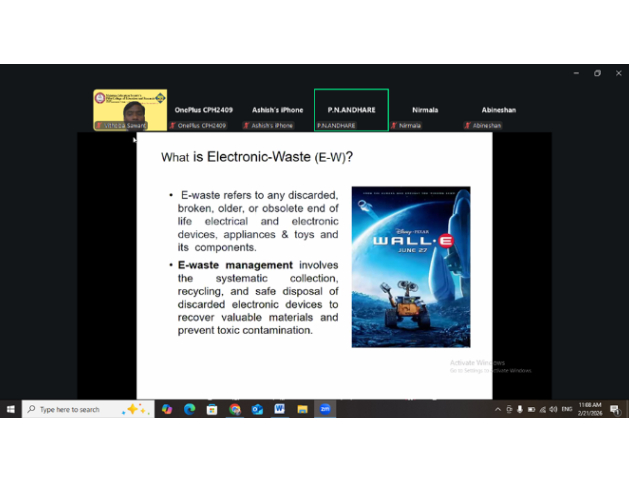Select Nirmala's participant tile
The image size is (630, 483).
point(425,110)
